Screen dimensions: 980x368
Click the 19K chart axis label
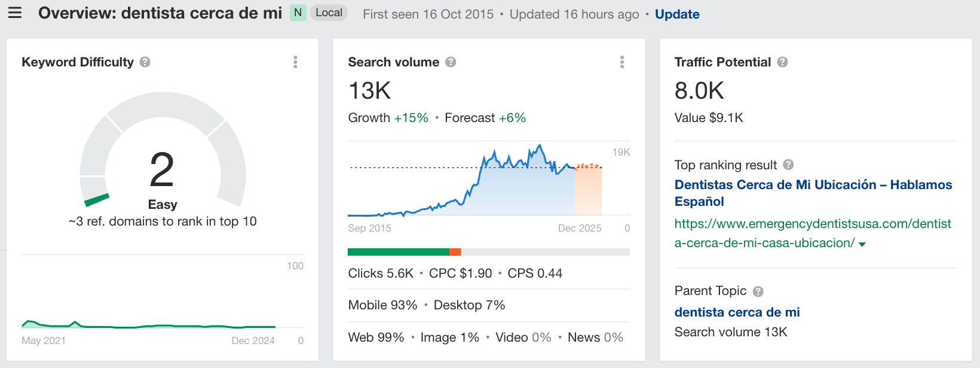click(621, 152)
